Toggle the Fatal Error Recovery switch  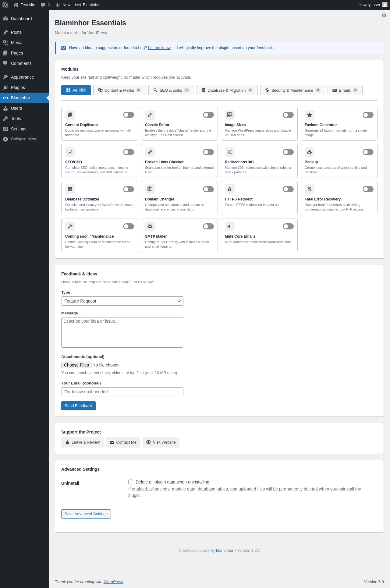[368, 189]
